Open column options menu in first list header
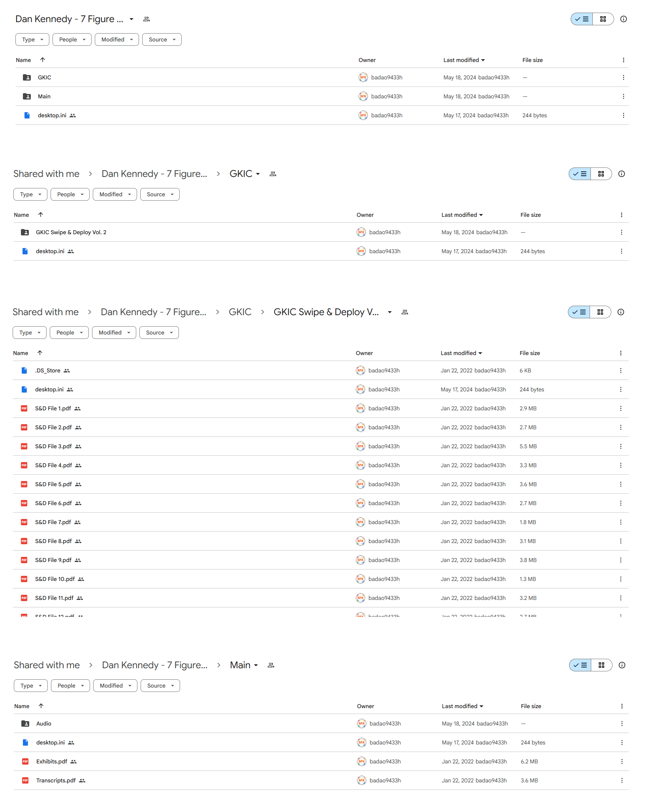The image size is (654, 812). pyautogui.click(x=624, y=60)
